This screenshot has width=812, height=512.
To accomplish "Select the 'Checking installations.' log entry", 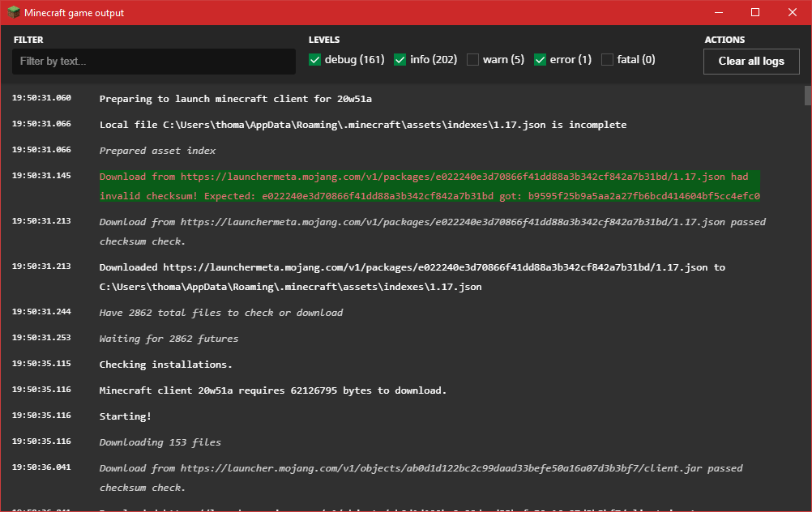I will tap(165, 365).
